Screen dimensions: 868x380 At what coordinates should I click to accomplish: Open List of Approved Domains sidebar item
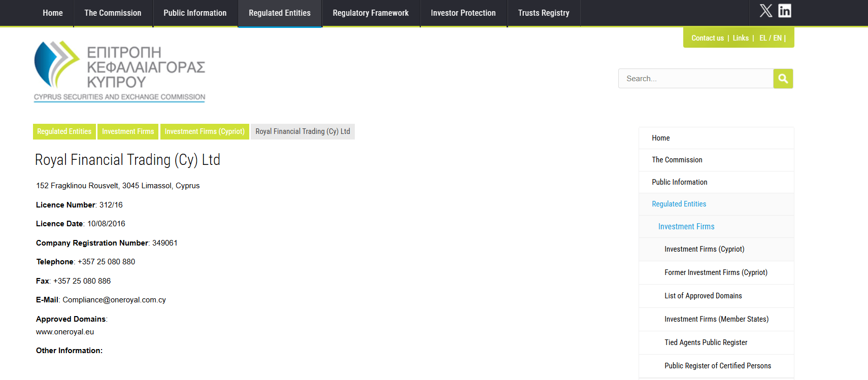(x=716, y=296)
